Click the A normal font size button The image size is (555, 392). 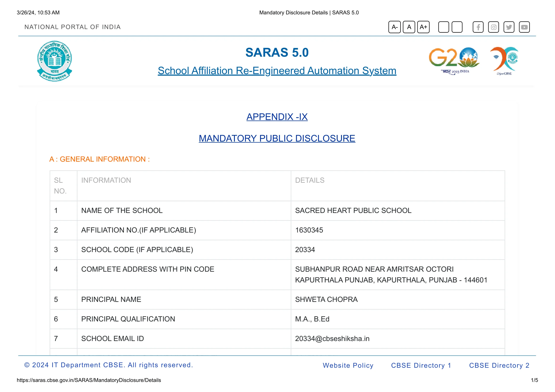pyautogui.click(x=409, y=27)
